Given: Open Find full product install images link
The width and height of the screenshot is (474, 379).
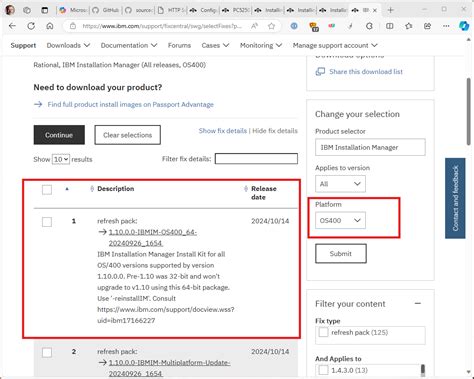Looking at the screenshot, I should tap(130, 104).
